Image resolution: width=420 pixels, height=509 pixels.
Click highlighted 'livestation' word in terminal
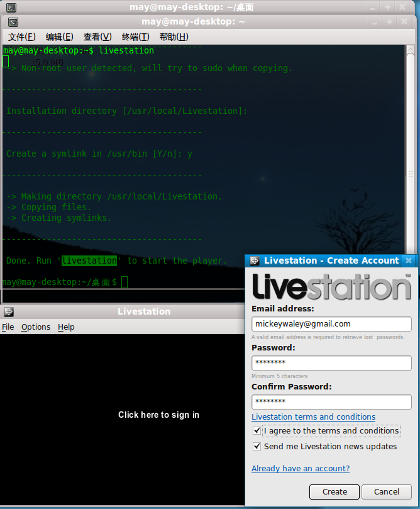pos(89,260)
